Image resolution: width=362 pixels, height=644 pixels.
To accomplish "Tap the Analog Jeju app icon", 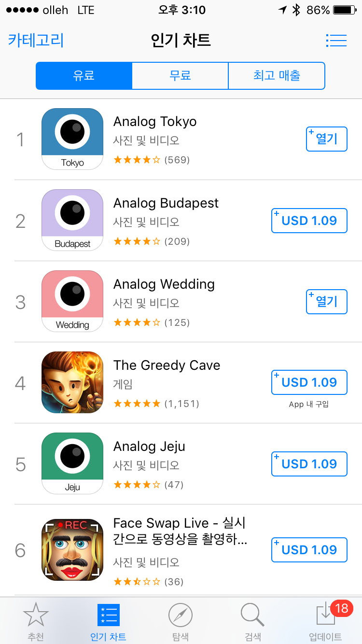I will [72, 463].
